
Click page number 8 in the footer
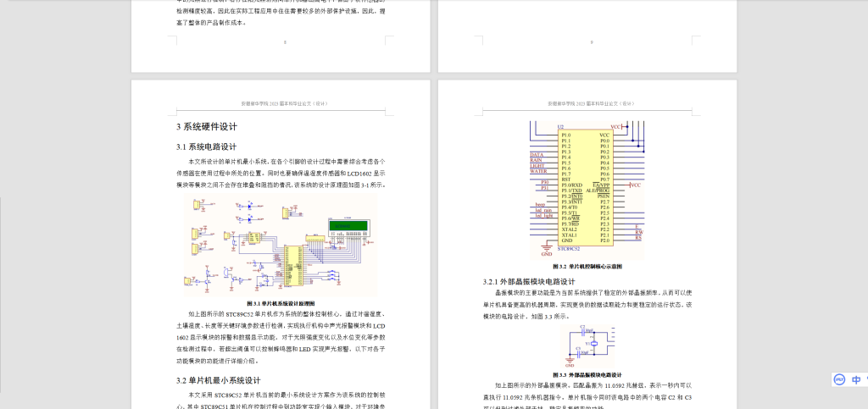click(285, 42)
